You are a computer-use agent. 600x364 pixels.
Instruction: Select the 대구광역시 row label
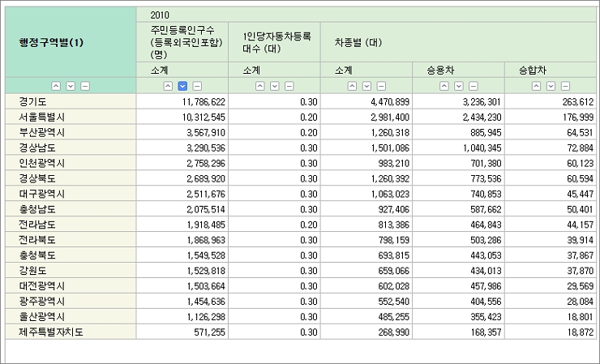[x=42, y=194]
